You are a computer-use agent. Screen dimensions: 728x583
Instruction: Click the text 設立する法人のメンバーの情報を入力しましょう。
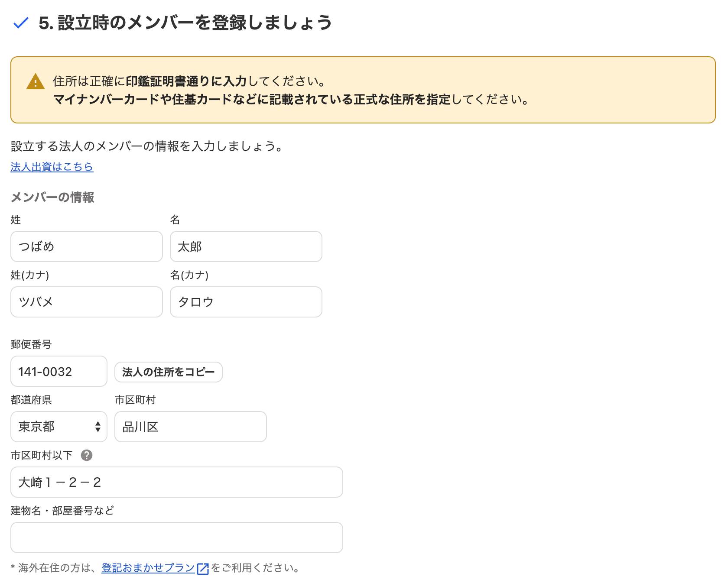148,146
